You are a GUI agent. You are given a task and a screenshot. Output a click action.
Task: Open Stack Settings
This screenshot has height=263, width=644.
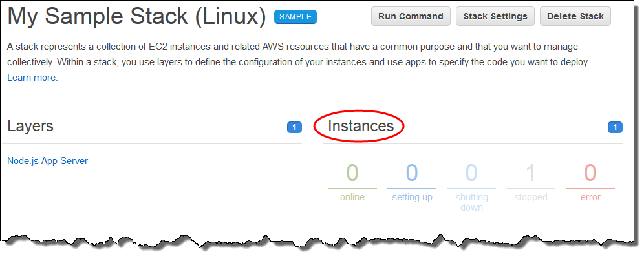495,17
